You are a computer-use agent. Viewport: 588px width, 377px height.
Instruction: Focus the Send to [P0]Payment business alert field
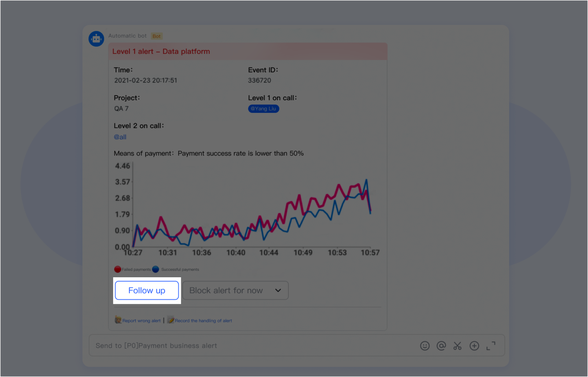click(x=297, y=345)
